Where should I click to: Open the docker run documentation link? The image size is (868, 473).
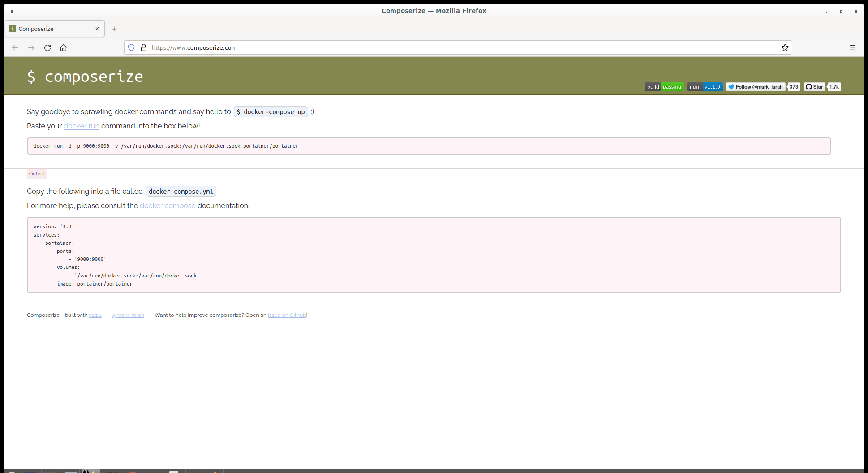[x=81, y=126]
